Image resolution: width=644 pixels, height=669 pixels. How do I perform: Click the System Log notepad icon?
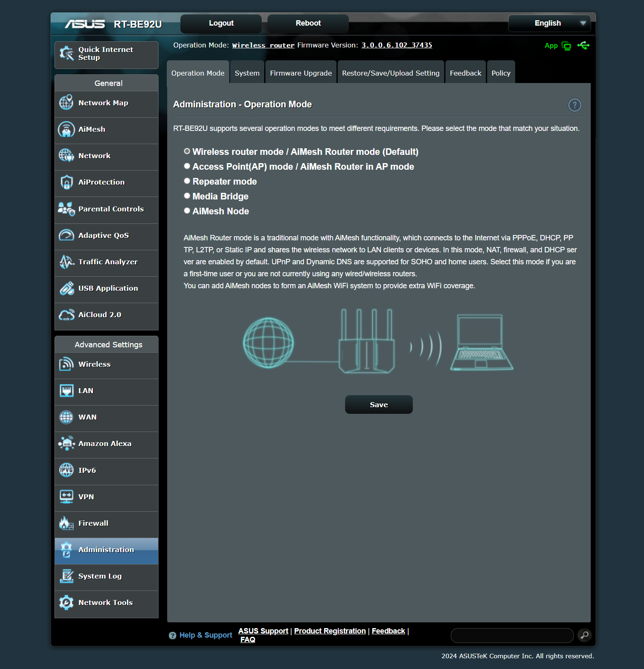(66, 576)
